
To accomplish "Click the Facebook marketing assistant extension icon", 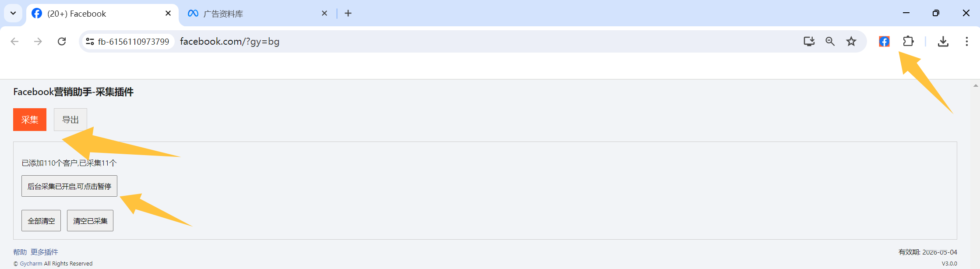I will (x=884, y=42).
